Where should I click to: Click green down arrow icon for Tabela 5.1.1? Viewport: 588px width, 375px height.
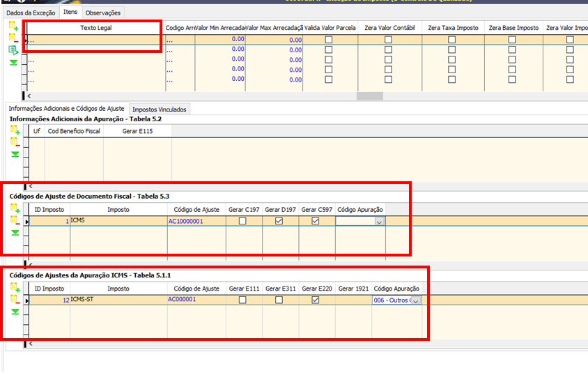tap(15, 312)
